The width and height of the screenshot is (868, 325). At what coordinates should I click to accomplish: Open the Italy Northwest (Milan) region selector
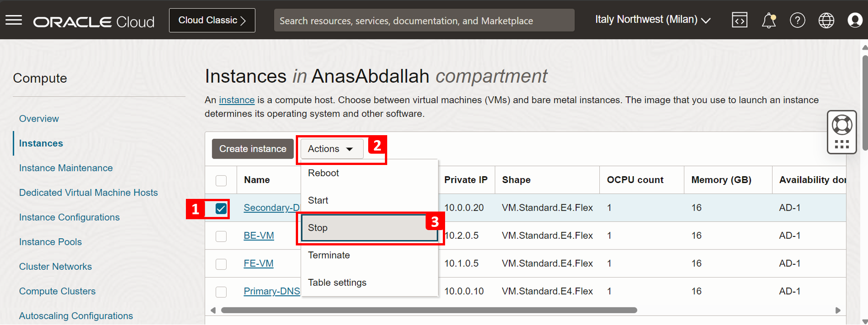point(653,20)
